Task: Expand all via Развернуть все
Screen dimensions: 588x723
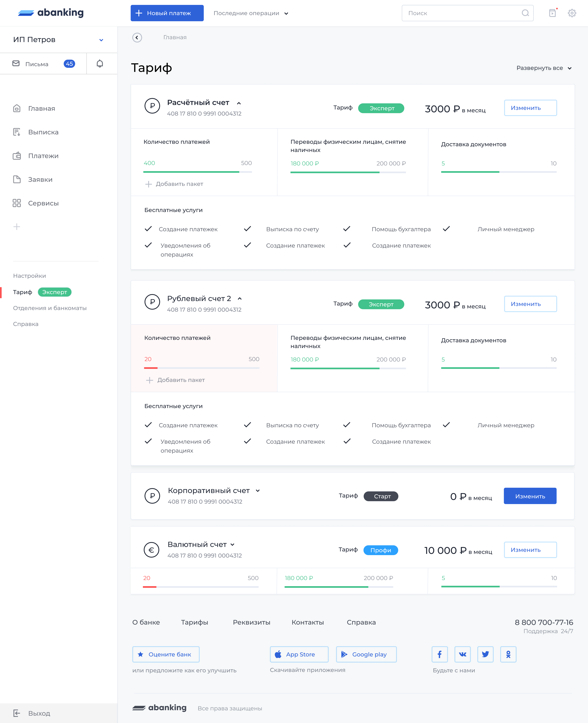Action: pyautogui.click(x=544, y=68)
